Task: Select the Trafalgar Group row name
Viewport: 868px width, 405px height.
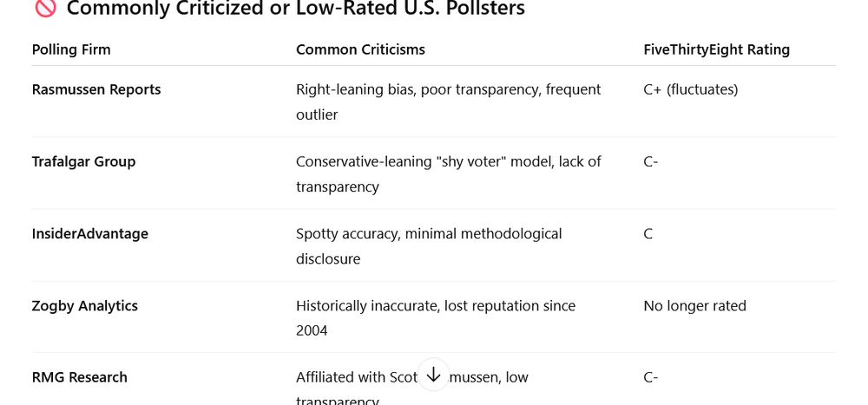Action: (83, 161)
